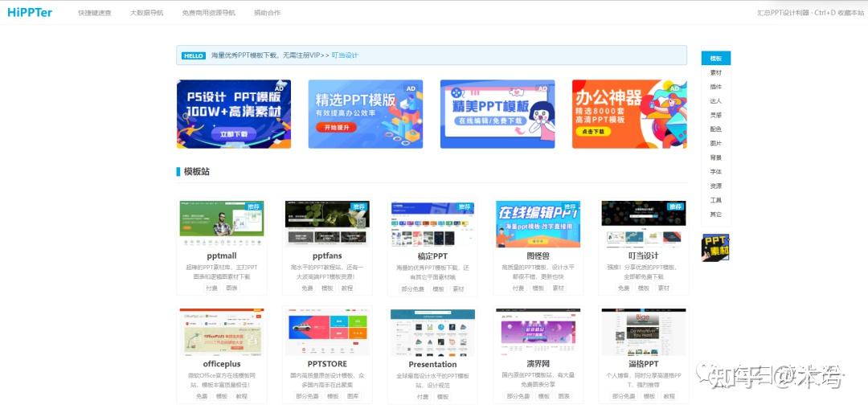The height and width of the screenshot is (413, 868).
Task: Select 字体 in the right sidebar
Action: click(716, 172)
